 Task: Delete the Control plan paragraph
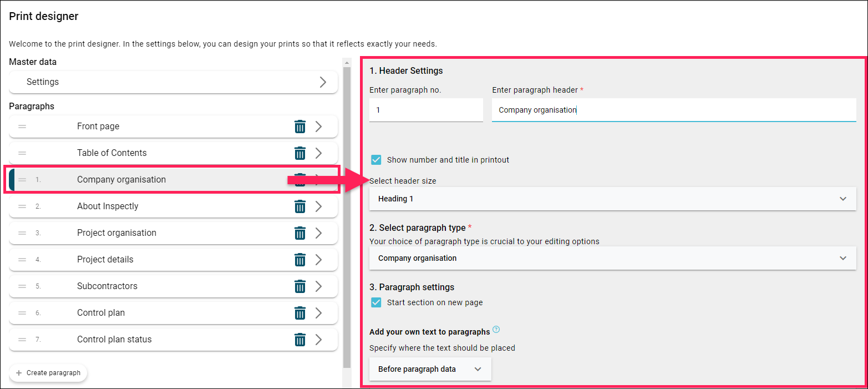tap(300, 313)
